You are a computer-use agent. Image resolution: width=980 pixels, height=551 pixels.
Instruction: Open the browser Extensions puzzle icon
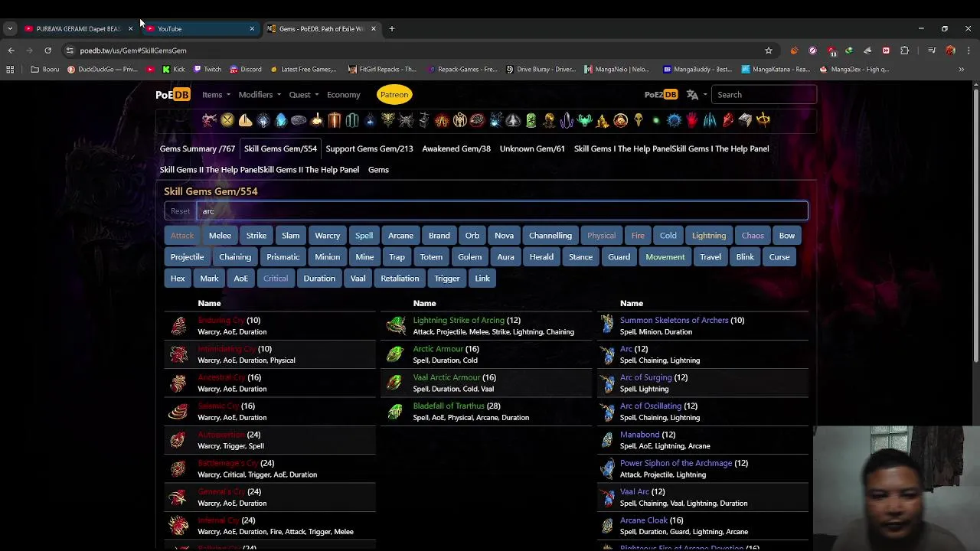[x=904, y=51]
